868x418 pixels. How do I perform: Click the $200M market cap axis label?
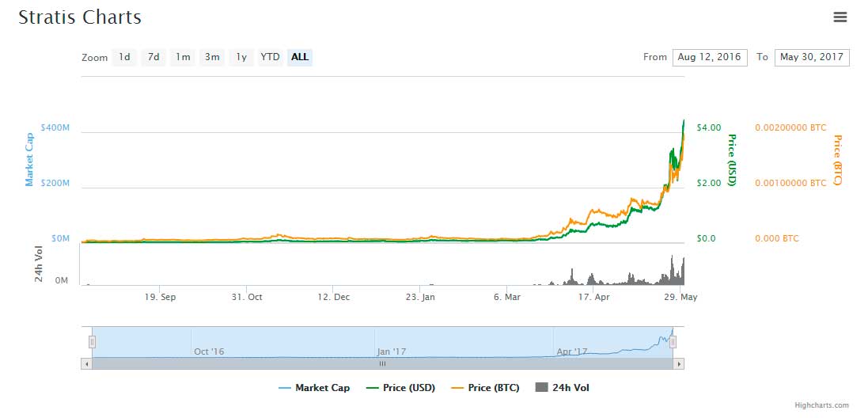coord(55,183)
